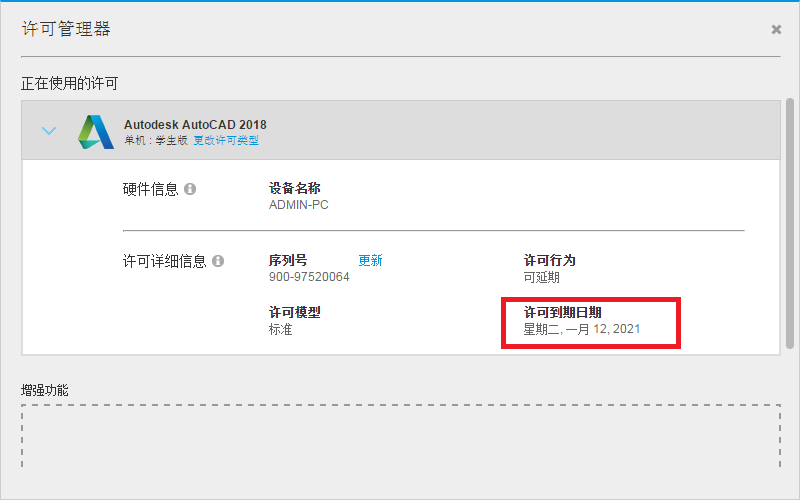Click the Autodesk AutoCAD logo icon
The width and height of the screenshot is (800, 500).
pyautogui.click(x=95, y=132)
